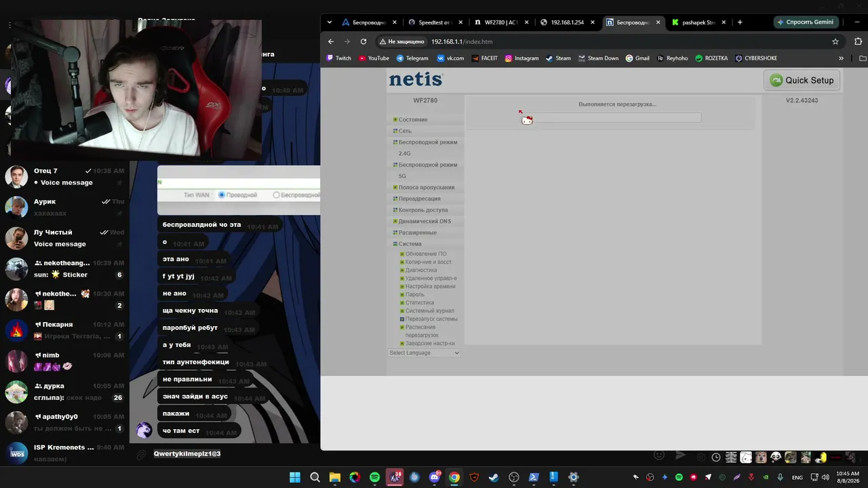This screenshot has width=868, height=488.
Task: Bookmark this page with star icon
Action: pyautogui.click(x=835, y=41)
